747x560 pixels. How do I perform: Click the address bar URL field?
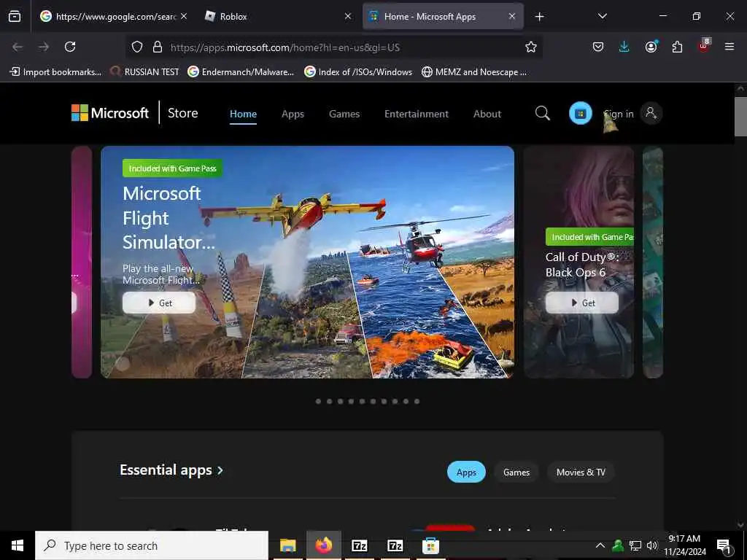(x=333, y=47)
